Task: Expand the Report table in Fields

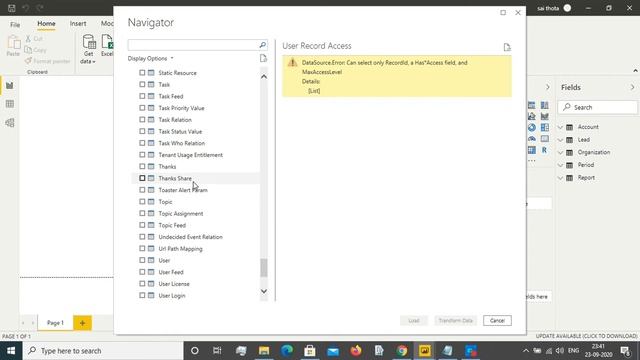Action: tap(560, 178)
